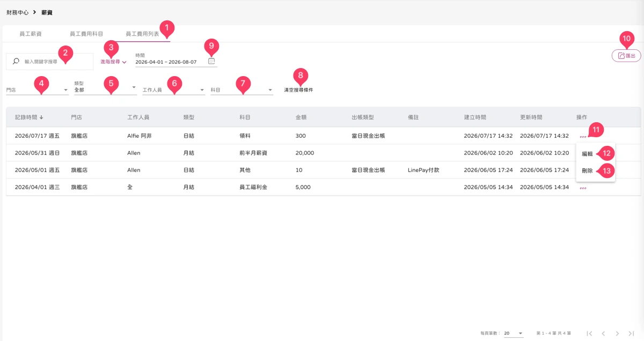Open the 工作人員 filter dropdown
The height and width of the screenshot is (341, 644).
click(174, 90)
